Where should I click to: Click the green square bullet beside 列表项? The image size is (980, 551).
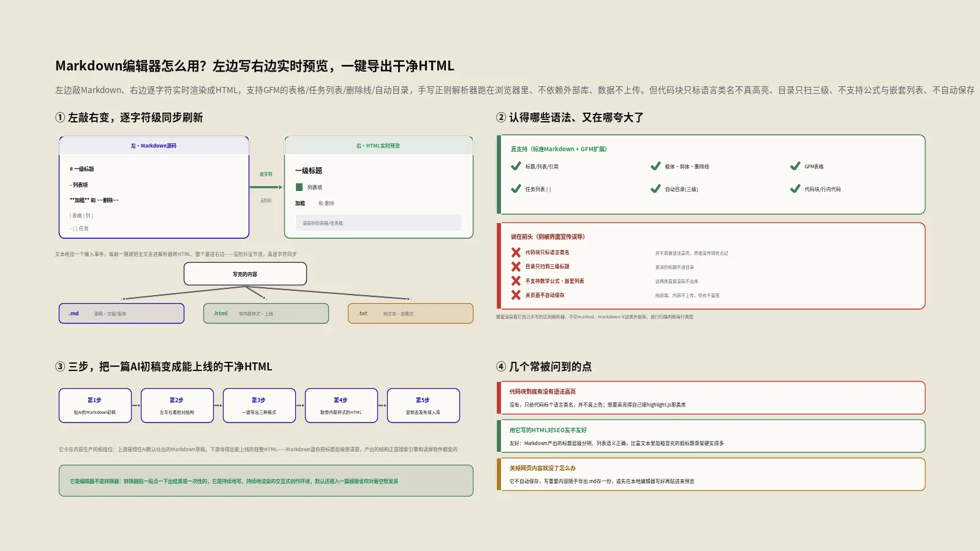coord(300,187)
